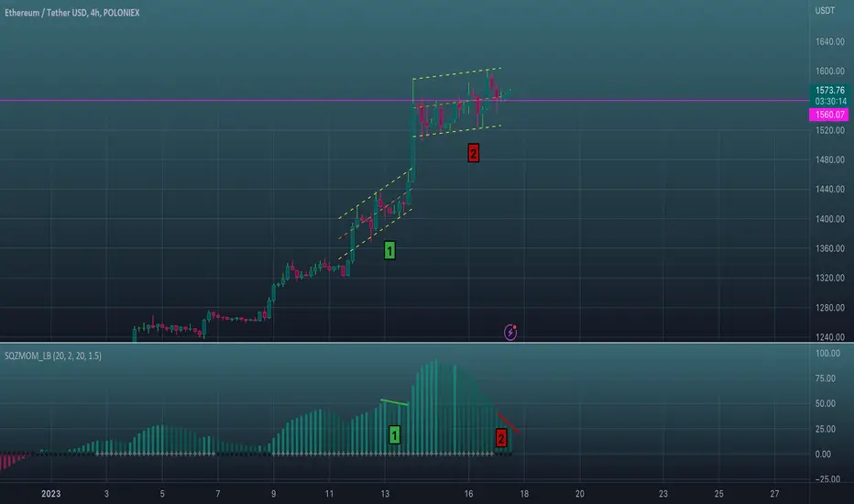Select the green trend line on the histogram
Screen dimensions: 854x504
click(x=394, y=402)
